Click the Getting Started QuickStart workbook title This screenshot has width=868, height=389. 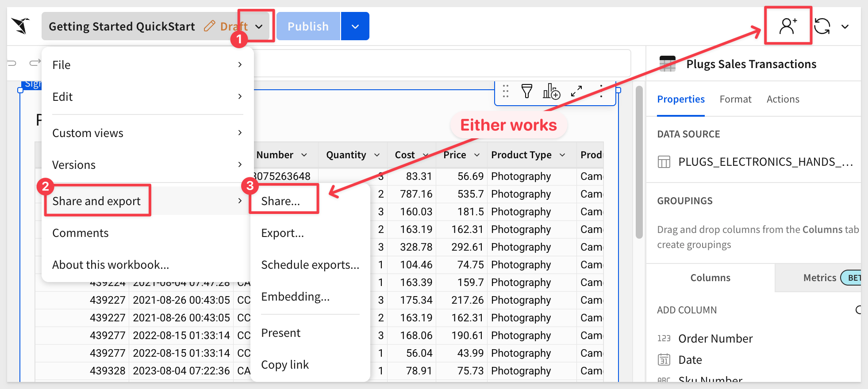(x=122, y=27)
